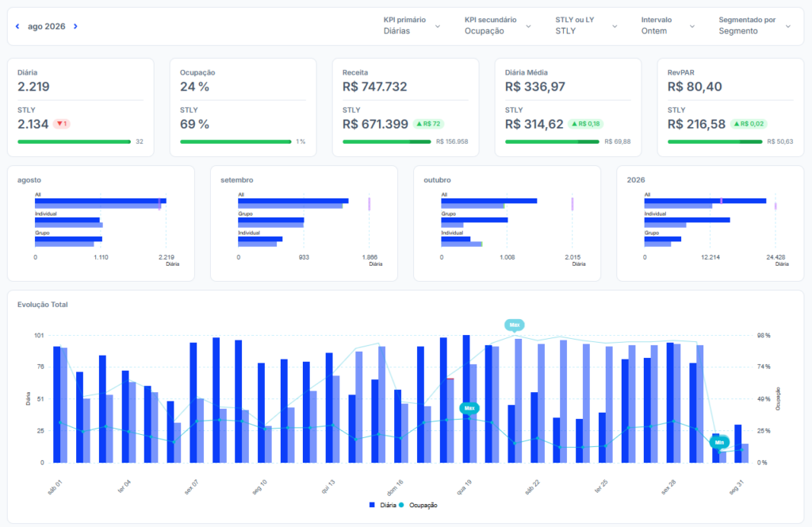
Task: Click the Ocupação card progress bar
Action: pyautogui.click(x=236, y=141)
